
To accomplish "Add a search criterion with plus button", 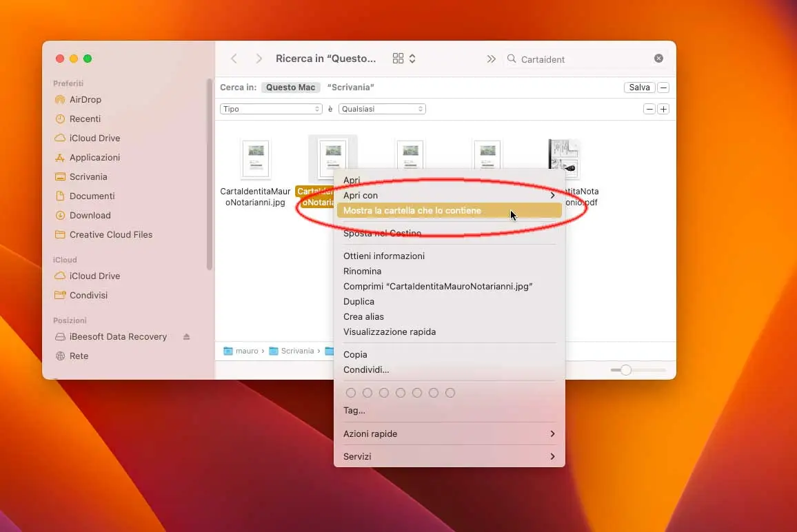I will [x=663, y=110].
